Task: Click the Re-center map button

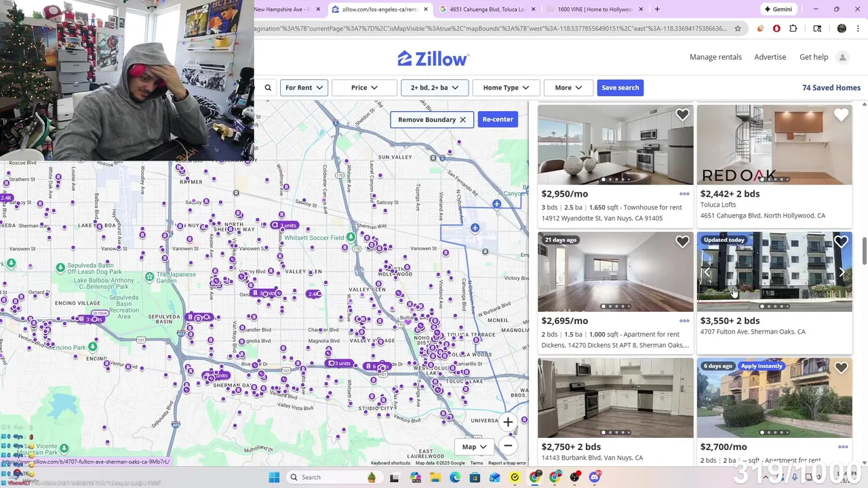Action: pyautogui.click(x=498, y=119)
